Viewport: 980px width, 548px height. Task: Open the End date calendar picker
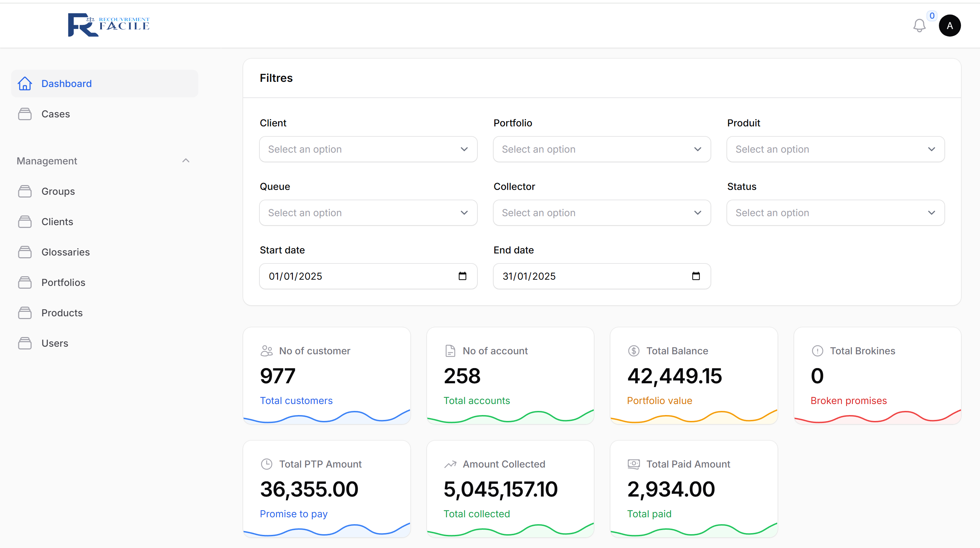point(695,276)
